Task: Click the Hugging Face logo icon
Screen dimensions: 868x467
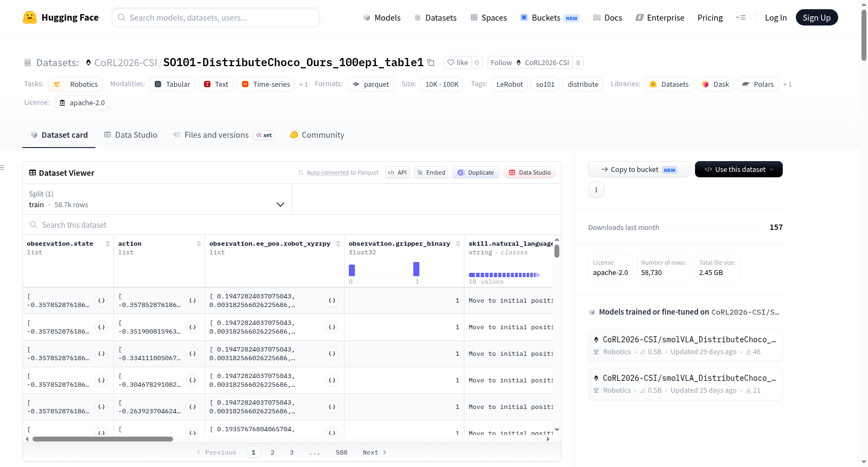Action: tap(30, 17)
